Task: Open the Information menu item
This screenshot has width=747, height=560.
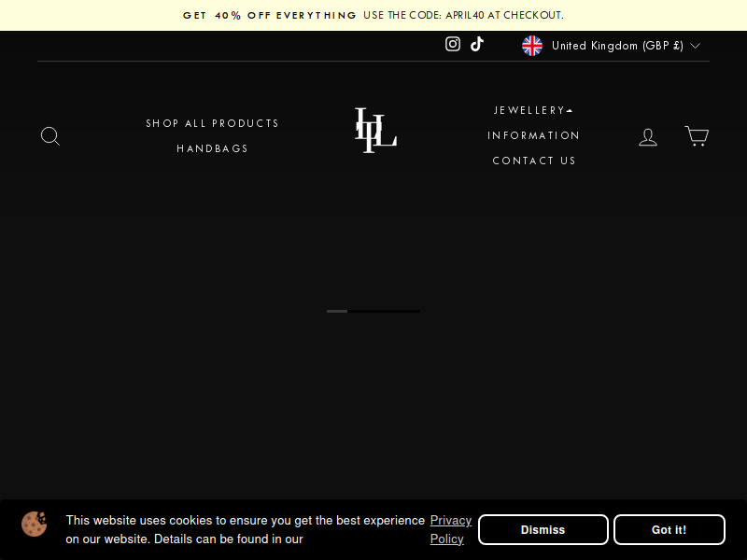Action: coord(533,135)
